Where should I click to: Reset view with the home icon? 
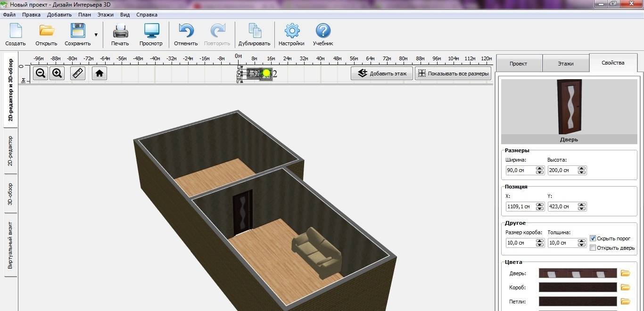point(99,74)
